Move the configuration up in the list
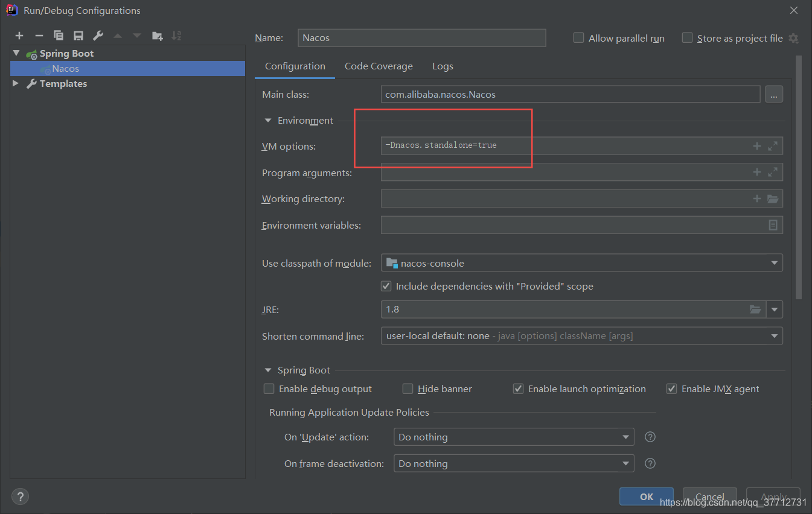The height and width of the screenshot is (514, 812). click(118, 36)
